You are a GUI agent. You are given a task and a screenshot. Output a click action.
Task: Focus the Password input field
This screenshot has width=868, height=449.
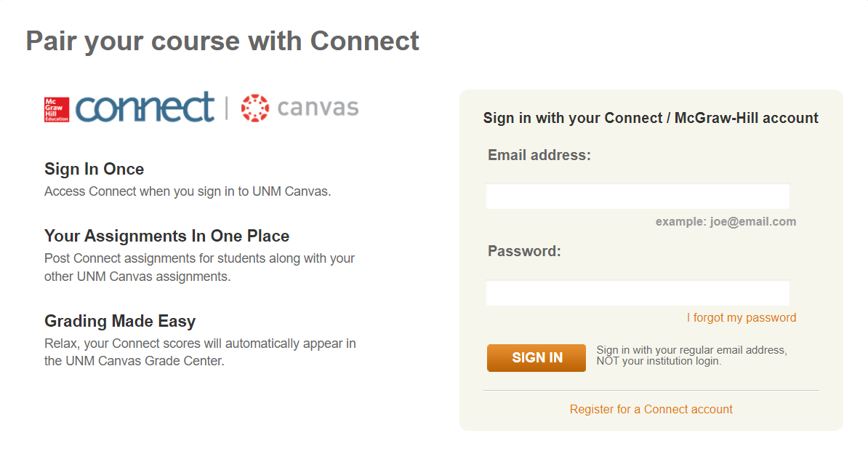(638, 293)
